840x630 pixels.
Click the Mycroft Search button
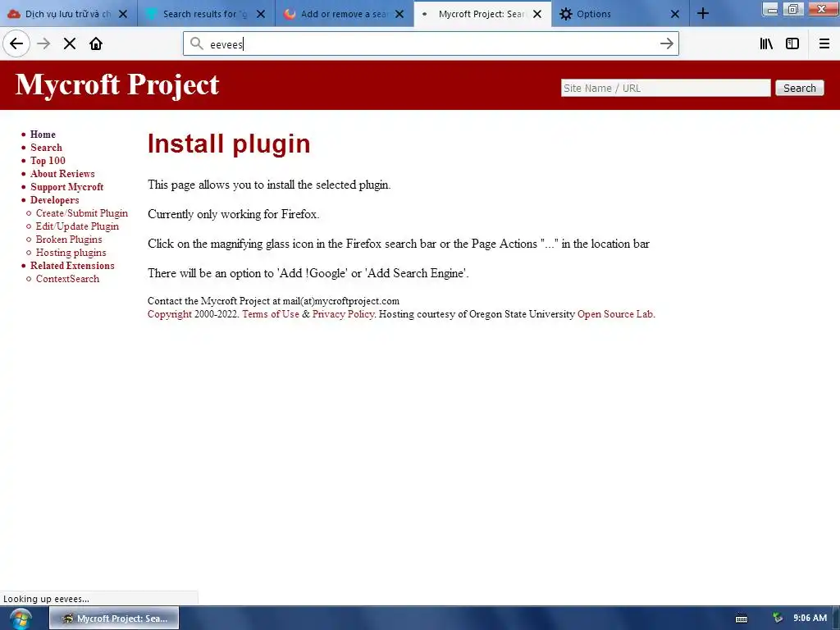pyautogui.click(x=799, y=88)
